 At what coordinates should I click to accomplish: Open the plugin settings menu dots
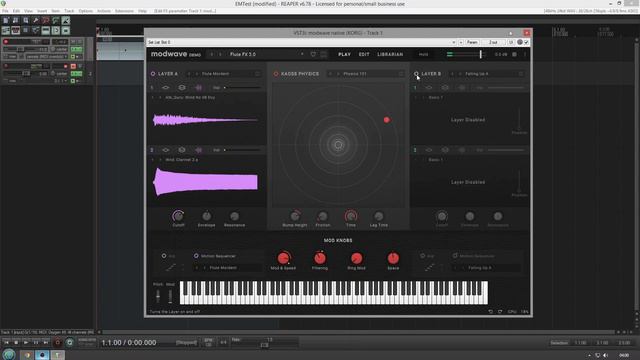[x=525, y=54]
